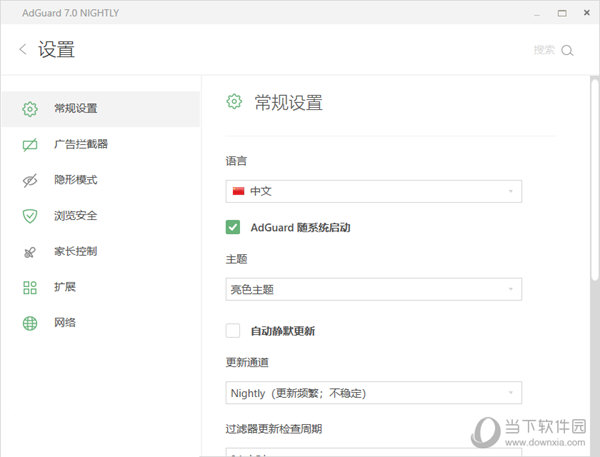This screenshot has height=457, width=600.
Task: Click the 网络 globe icon
Action: click(30, 323)
